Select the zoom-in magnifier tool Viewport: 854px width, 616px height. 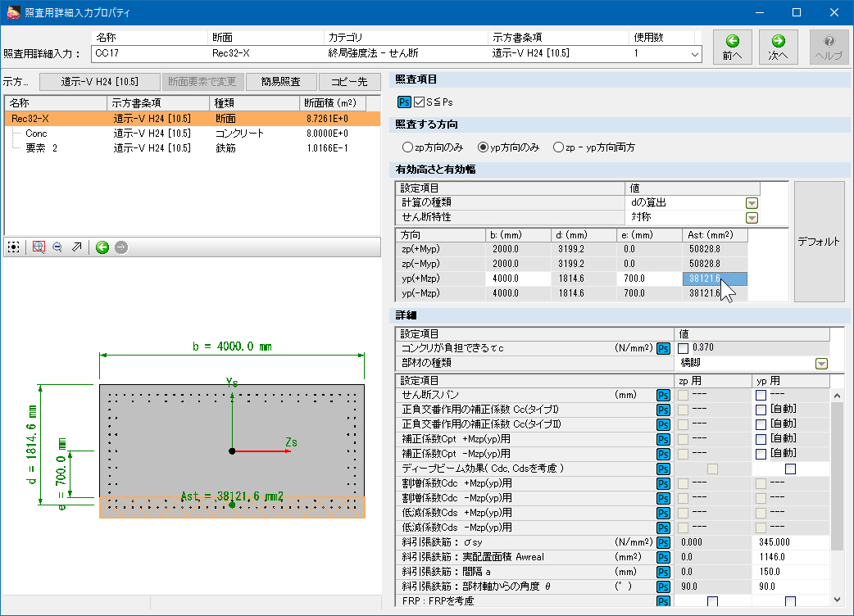tap(38, 247)
